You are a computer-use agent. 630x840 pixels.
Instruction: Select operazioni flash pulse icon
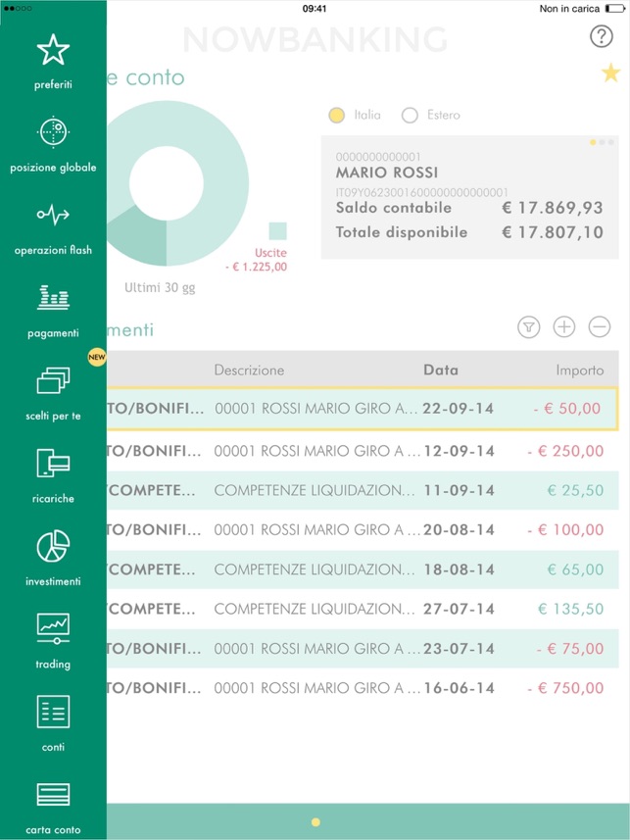click(53, 215)
